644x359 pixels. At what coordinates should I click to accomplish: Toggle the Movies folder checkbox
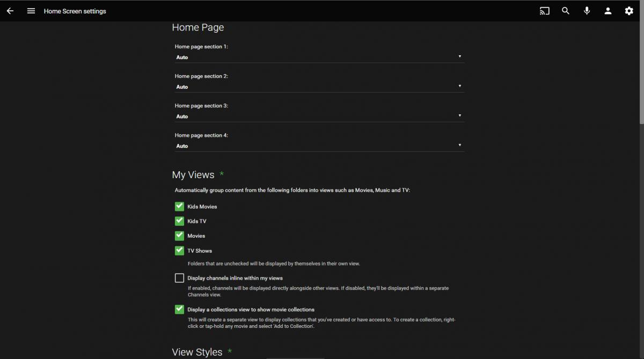179,236
